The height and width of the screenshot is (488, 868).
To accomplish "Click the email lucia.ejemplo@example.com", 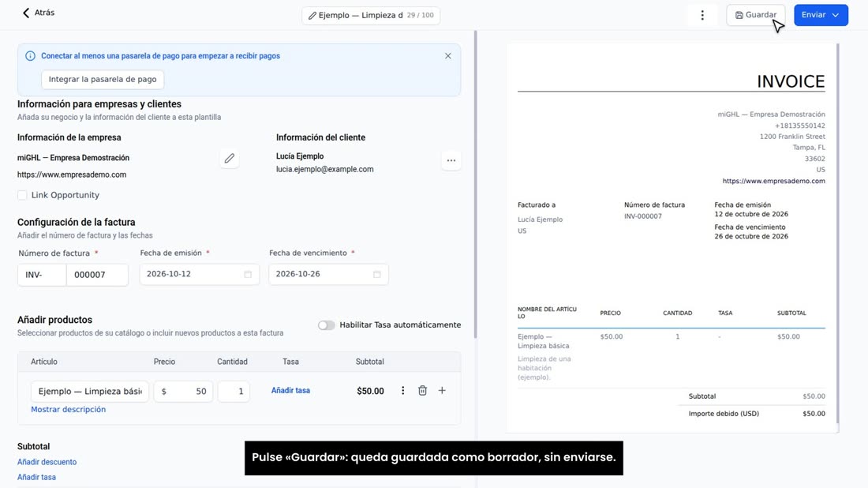I will (x=325, y=170).
